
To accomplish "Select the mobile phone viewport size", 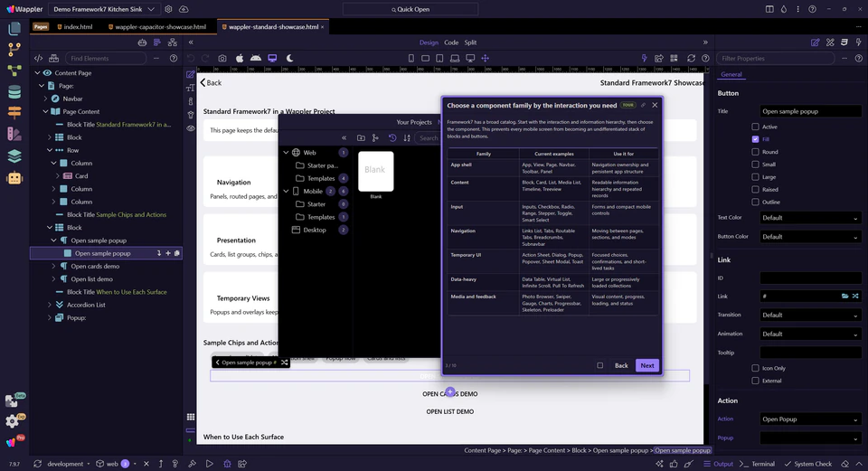I will tap(410, 58).
